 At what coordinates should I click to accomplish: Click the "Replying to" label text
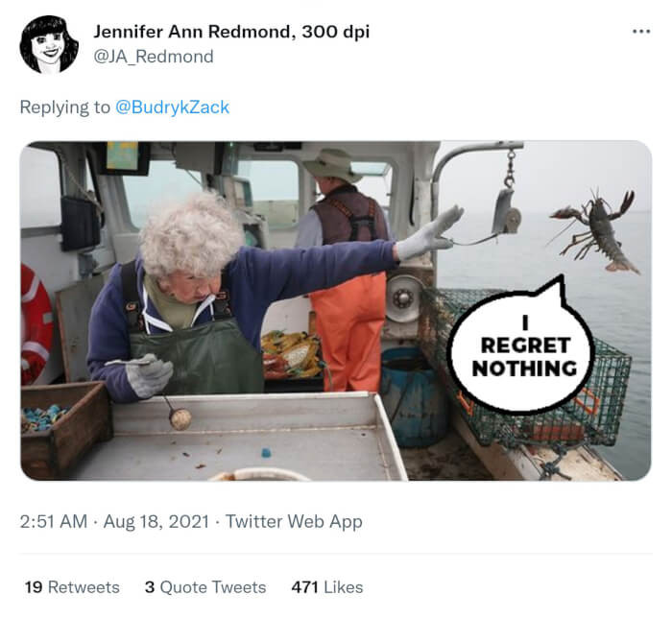click(x=64, y=107)
